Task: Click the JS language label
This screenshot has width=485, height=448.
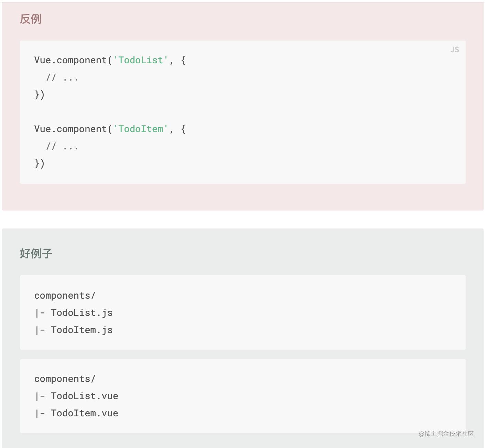Action: [454, 50]
